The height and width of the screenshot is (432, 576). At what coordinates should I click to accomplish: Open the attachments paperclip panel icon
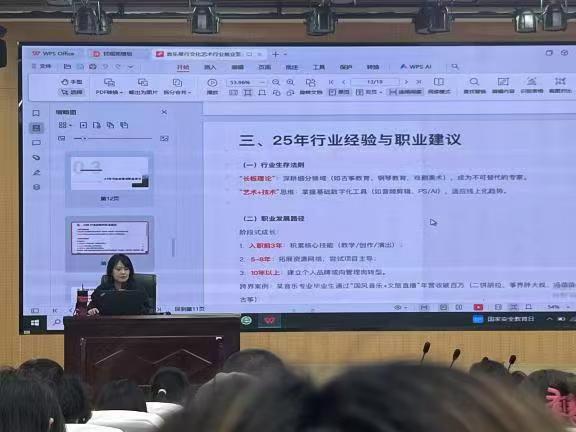click(36, 158)
